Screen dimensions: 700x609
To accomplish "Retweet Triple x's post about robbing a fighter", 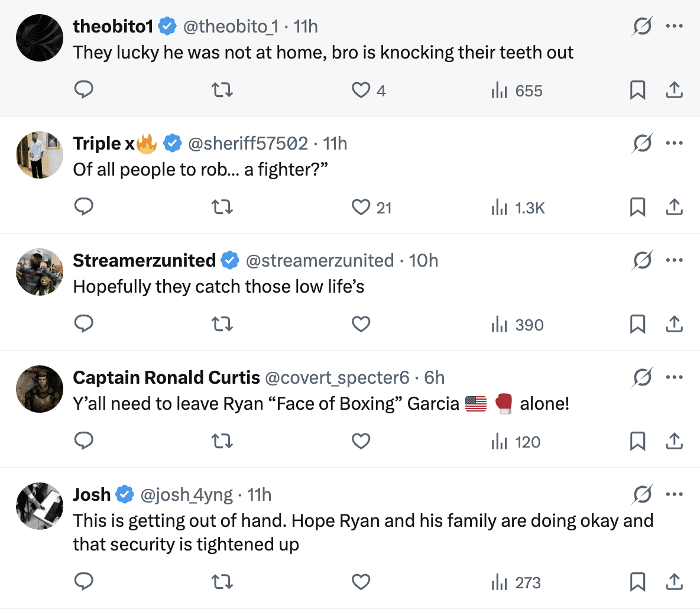I will [x=222, y=206].
